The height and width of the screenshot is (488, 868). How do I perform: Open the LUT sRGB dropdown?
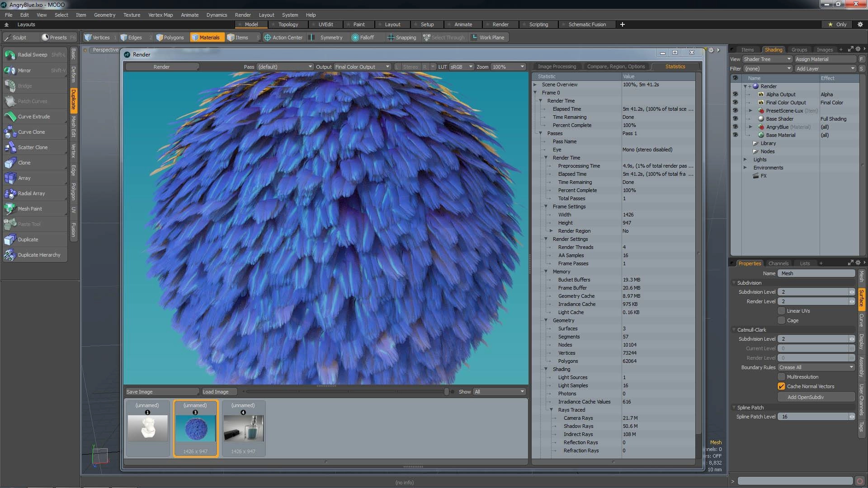pos(461,67)
